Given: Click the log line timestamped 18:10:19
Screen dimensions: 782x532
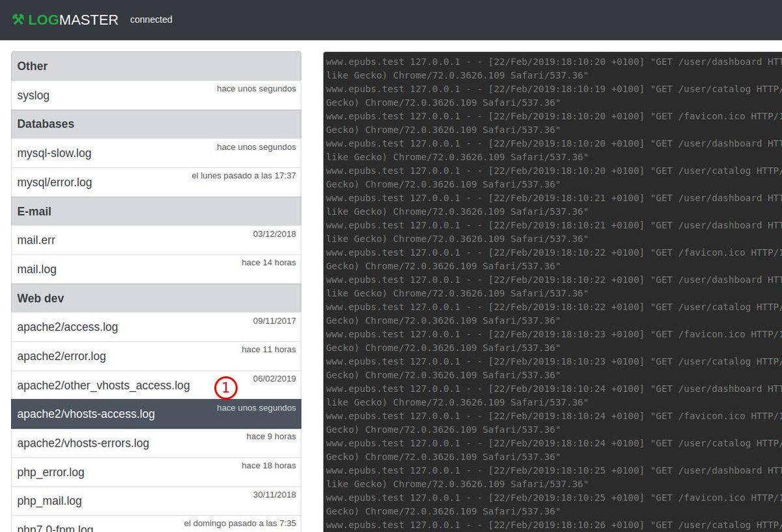Looking at the screenshot, I should (553, 96).
